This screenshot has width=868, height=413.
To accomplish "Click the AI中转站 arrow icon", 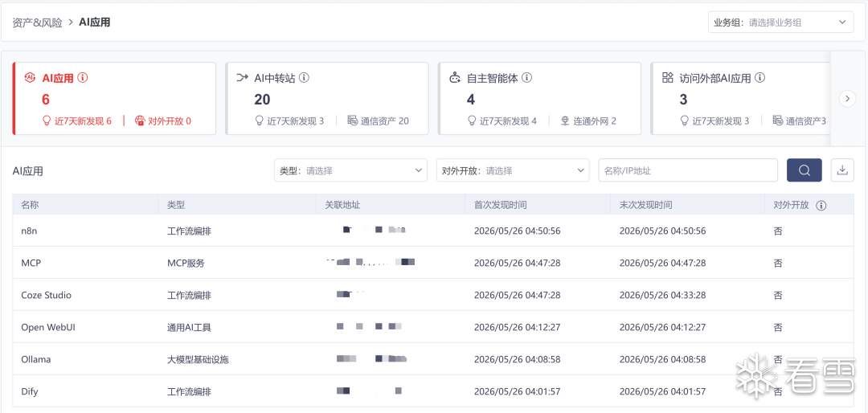I will click(243, 77).
